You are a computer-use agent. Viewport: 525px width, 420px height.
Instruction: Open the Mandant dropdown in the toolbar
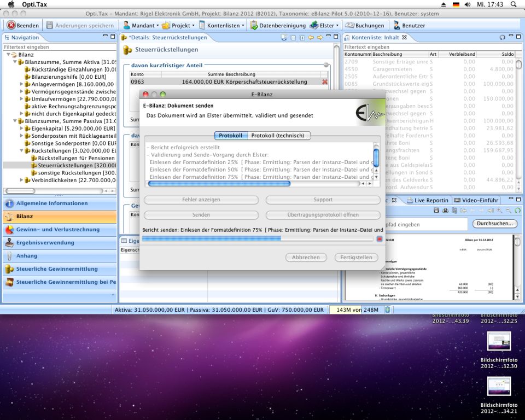(x=141, y=26)
